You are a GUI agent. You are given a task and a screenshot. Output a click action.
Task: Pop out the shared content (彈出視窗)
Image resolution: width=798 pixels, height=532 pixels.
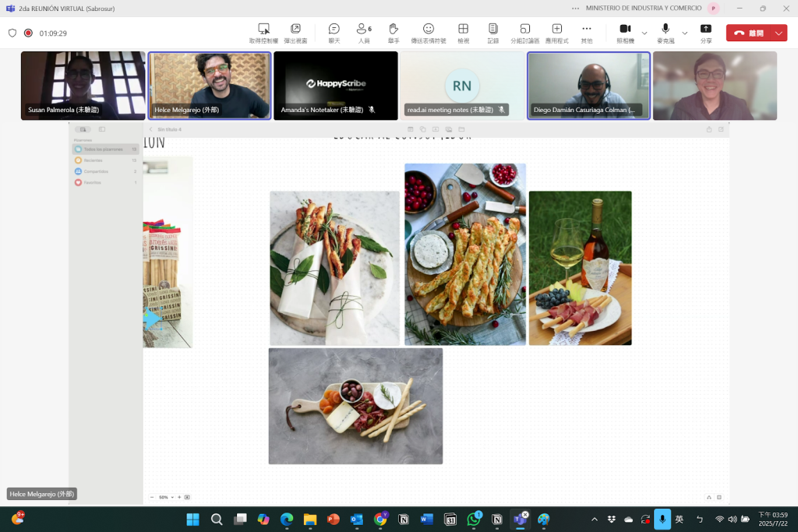point(295,33)
